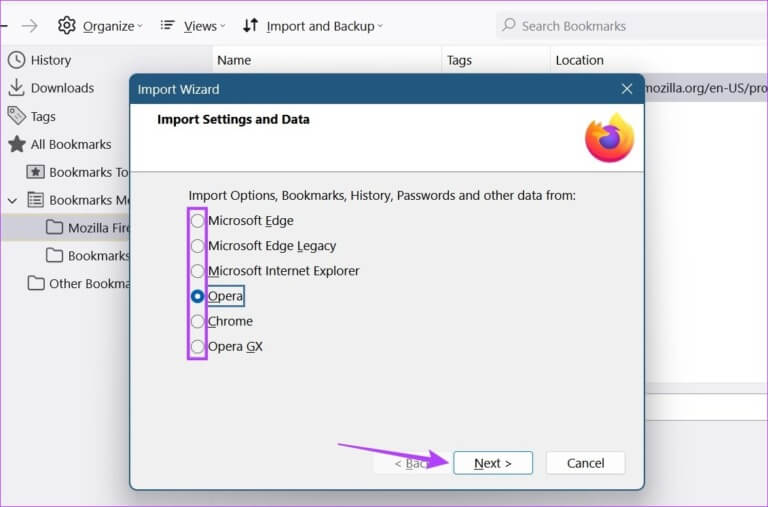Click the Next button
This screenshot has height=507, width=768.
pos(493,463)
